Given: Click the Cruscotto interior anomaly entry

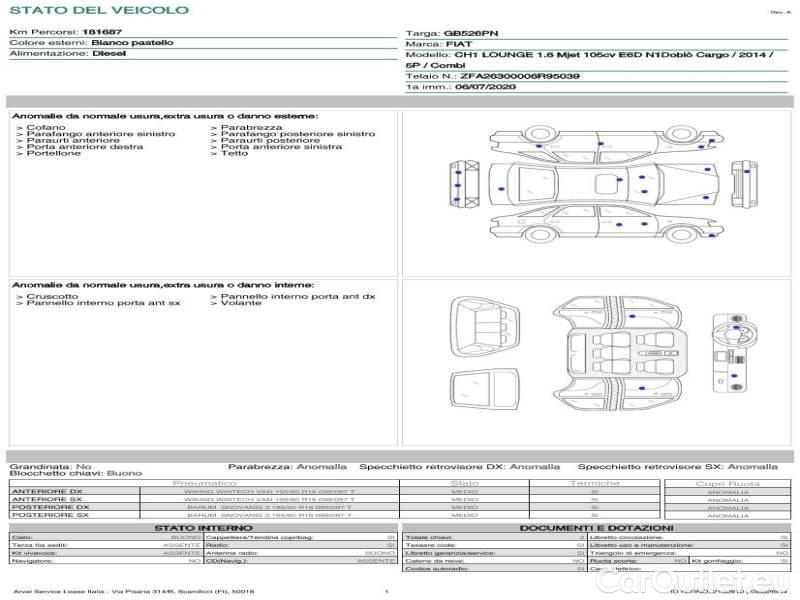Looking at the screenshot, I should (52, 296).
